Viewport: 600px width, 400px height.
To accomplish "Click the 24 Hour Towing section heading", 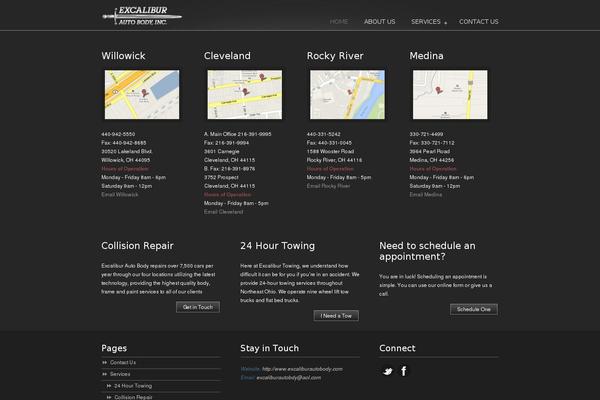I will [277, 246].
